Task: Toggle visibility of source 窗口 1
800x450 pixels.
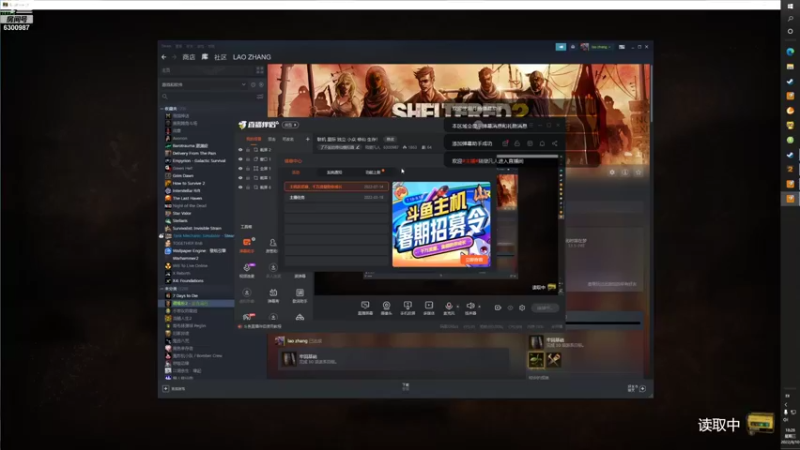Action: [x=240, y=159]
